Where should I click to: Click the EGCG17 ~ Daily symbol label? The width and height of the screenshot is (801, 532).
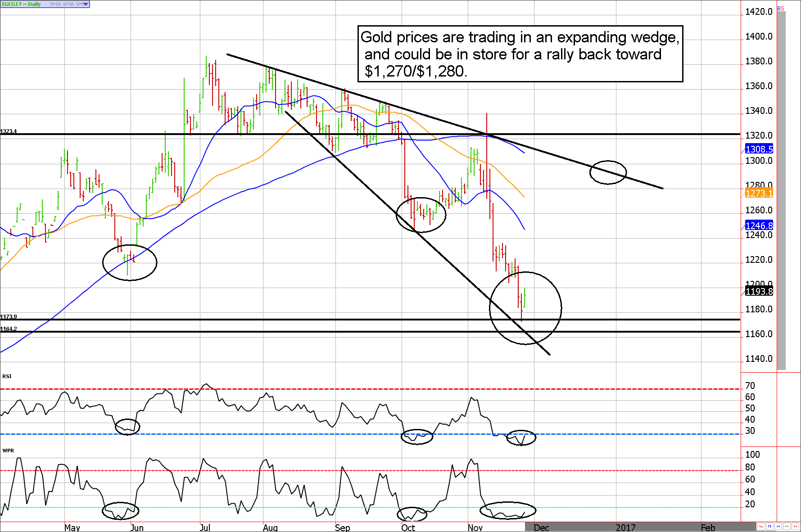point(21,4)
